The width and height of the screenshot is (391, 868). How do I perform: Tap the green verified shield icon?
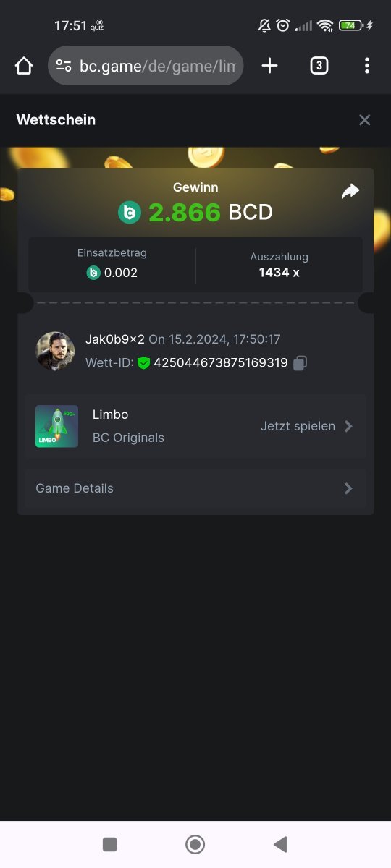click(143, 363)
